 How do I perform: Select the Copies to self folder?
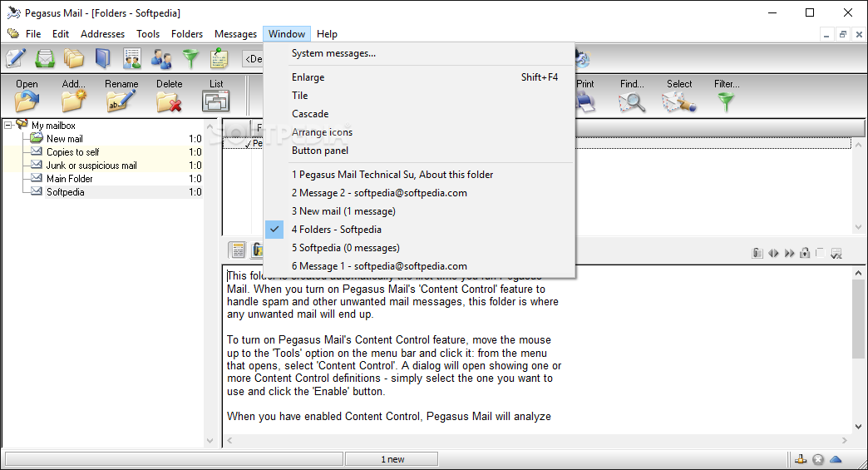72,151
